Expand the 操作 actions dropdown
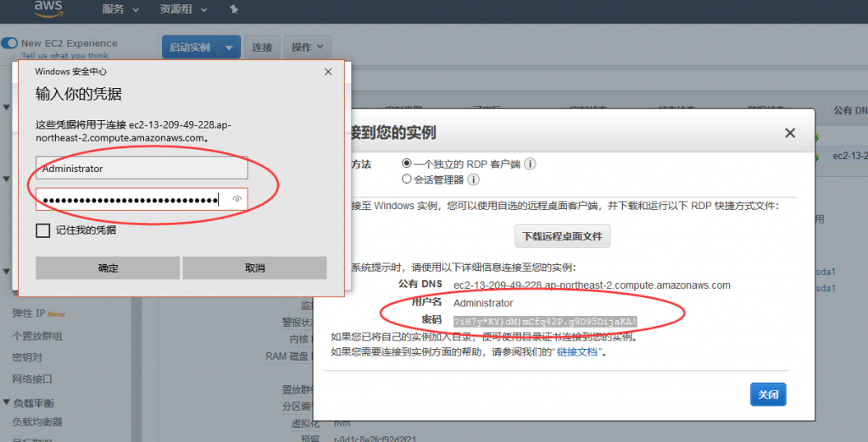The height and width of the screenshot is (442, 868). point(307,47)
